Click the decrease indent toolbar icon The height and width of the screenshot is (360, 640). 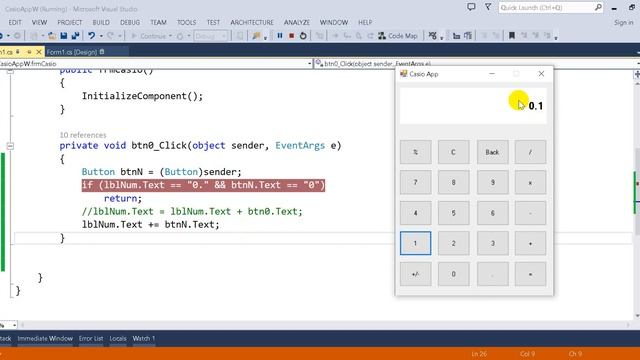coord(484,36)
